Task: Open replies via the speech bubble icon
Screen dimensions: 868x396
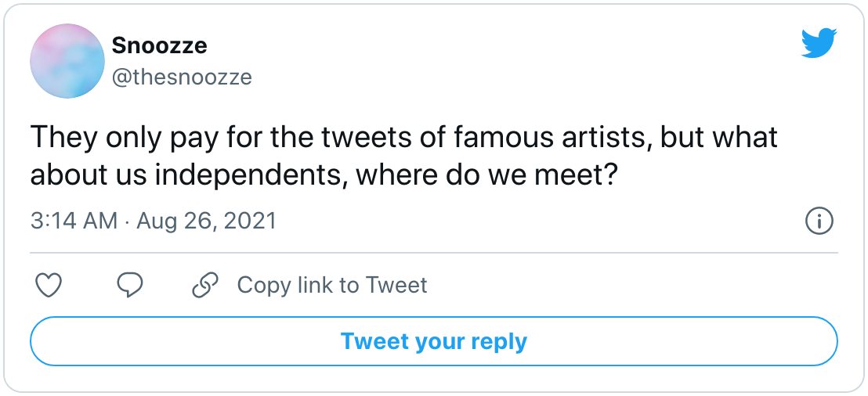Action: [x=130, y=286]
